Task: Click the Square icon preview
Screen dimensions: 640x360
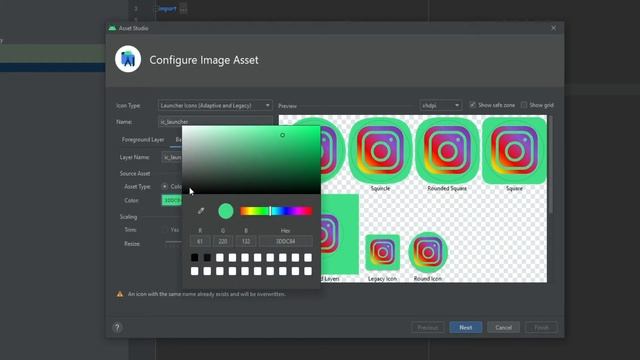Action: pos(514,151)
